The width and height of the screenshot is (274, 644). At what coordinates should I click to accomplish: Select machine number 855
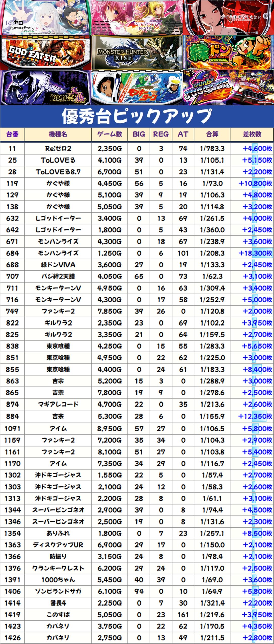tap(12, 369)
